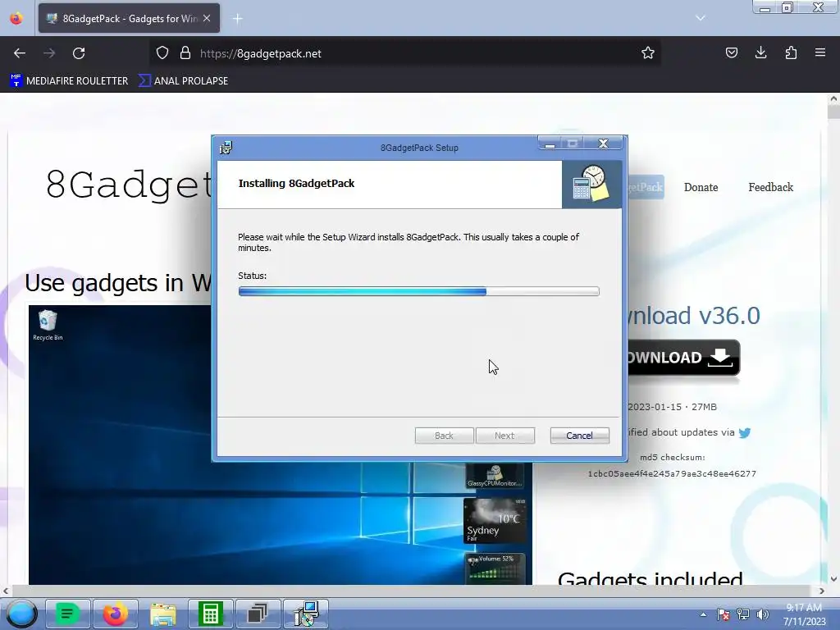The image size is (840, 630).
Task: Click the page scrollbar down arrow
Action: click(x=833, y=579)
